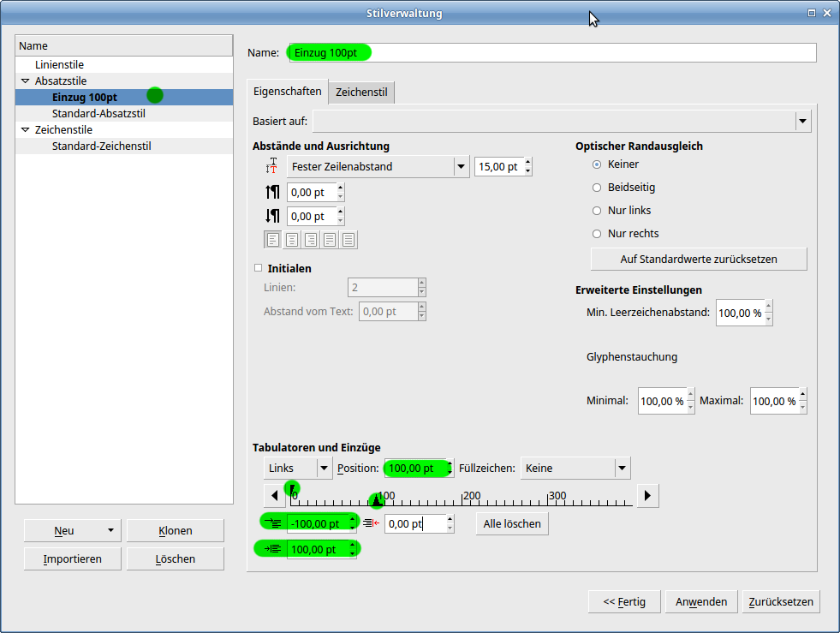This screenshot has height=633, width=840.
Task: Open Fester Zeilenabstand line spacing dropdown
Action: (461, 167)
